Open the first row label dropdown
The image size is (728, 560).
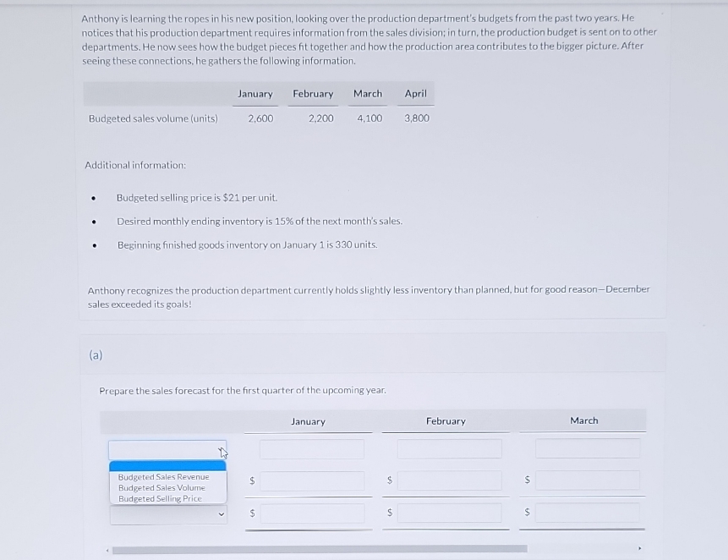tap(167, 450)
